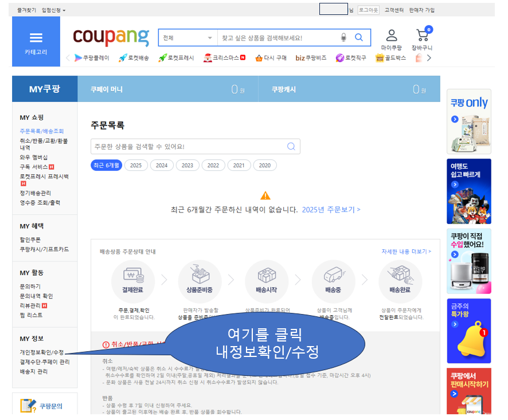508x420 pixels.
Task: Select the 2022 year filter
Action: pyautogui.click(x=213, y=166)
